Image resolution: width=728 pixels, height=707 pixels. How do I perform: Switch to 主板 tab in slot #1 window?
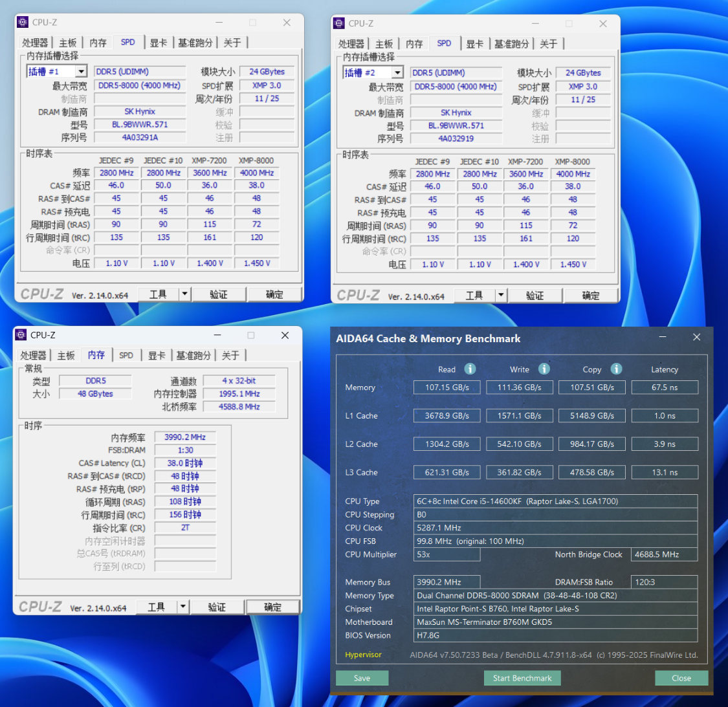pos(67,43)
